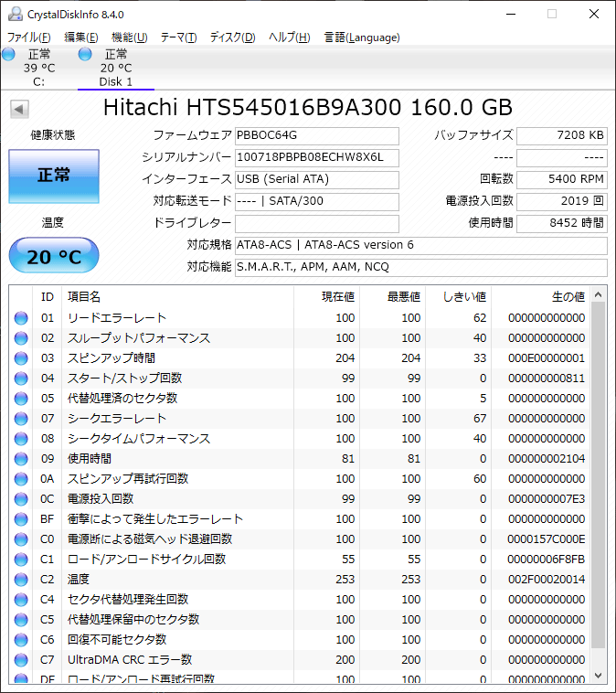Open the ファイル(F) menu

click(x=28, y=37)
